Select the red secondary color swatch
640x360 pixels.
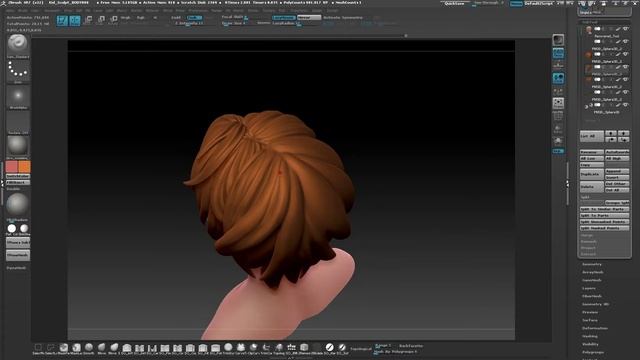click(x=12, y=166)
